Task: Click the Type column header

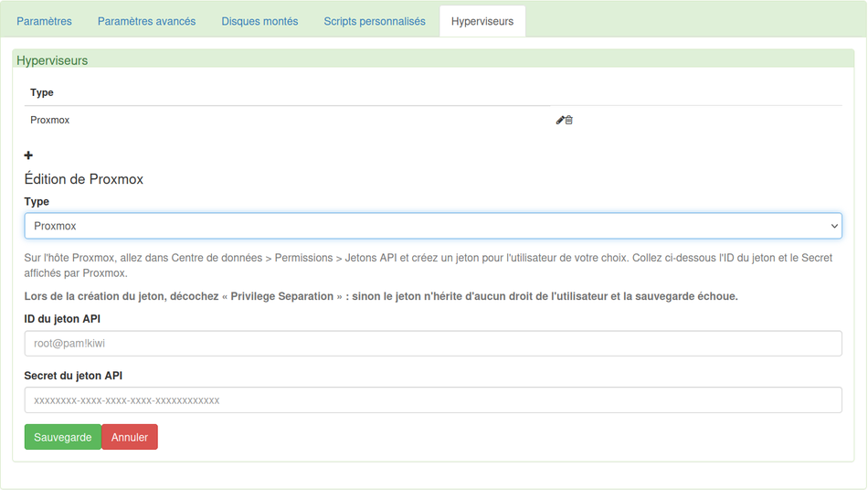Action: point(42,92)
